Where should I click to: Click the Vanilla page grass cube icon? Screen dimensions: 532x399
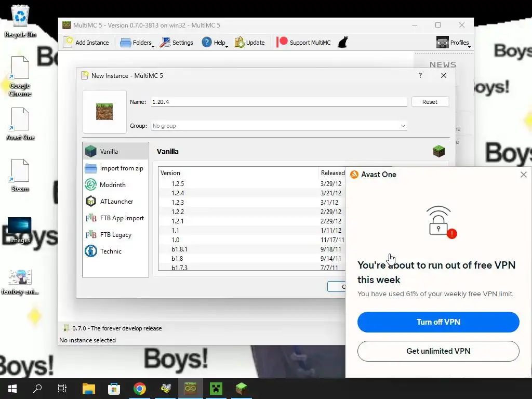click(438, 151)
